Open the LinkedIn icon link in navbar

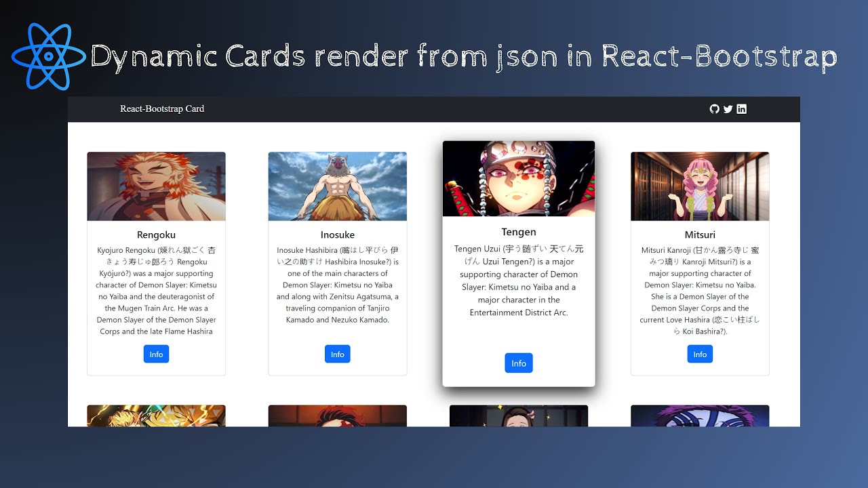tap(741, 109)
